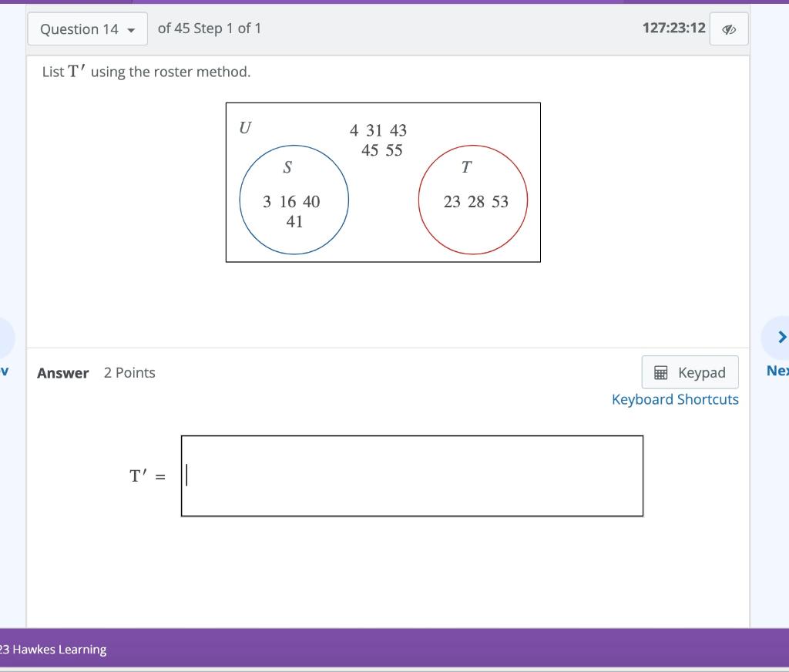Click the Next arrow button on the right edge
Image resolution: width=789 pixels, height=672 pixels.
[x=782, y=337]
